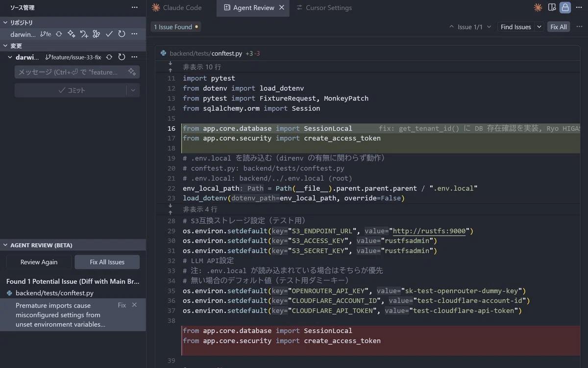The height and width of the screenshot is (368, 588).
Task: Click the stash/graph icon beside the repository checkmark
Action: 97,34
